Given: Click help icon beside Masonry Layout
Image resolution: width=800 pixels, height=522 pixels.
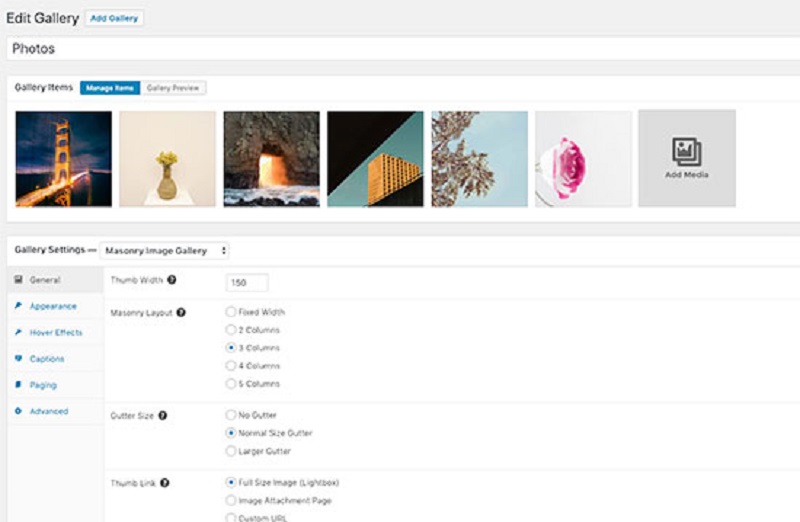Looking at the screenshot, I should click(181, 312).
